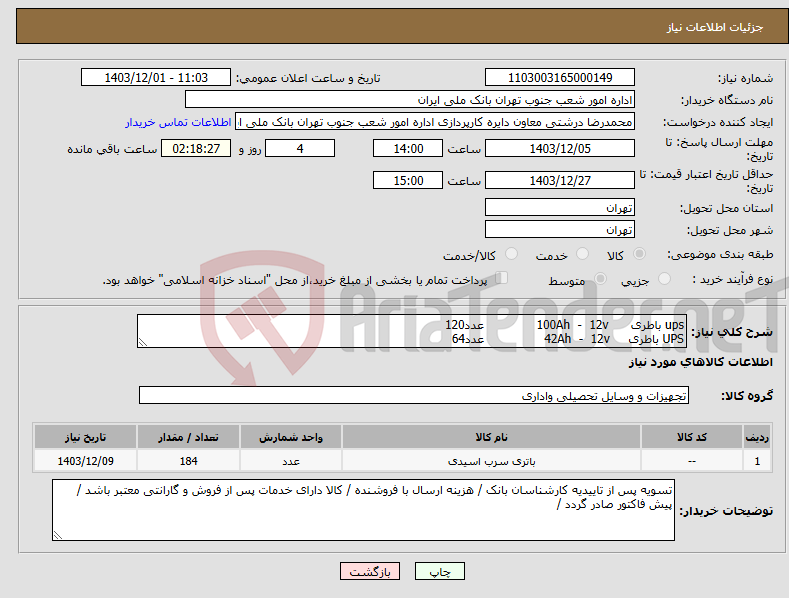This screenshot has height=598, width=789.
Task: Click the need number field 1103003165000149
Action: point(560,78)
